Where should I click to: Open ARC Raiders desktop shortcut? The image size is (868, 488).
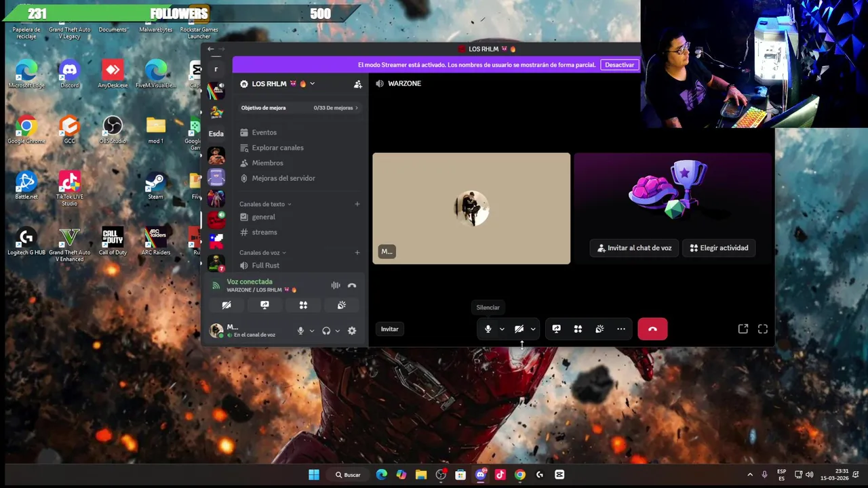point(155,241)
